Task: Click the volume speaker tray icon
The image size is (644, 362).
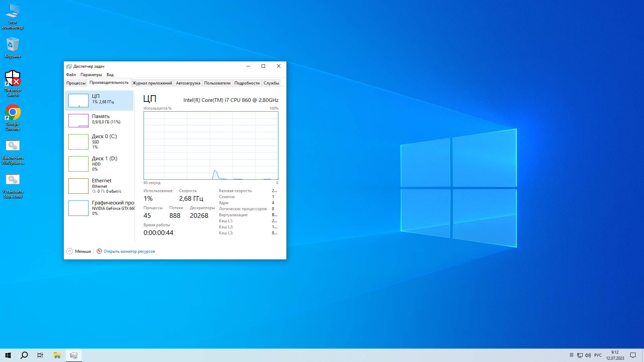Action: (588, 355)
